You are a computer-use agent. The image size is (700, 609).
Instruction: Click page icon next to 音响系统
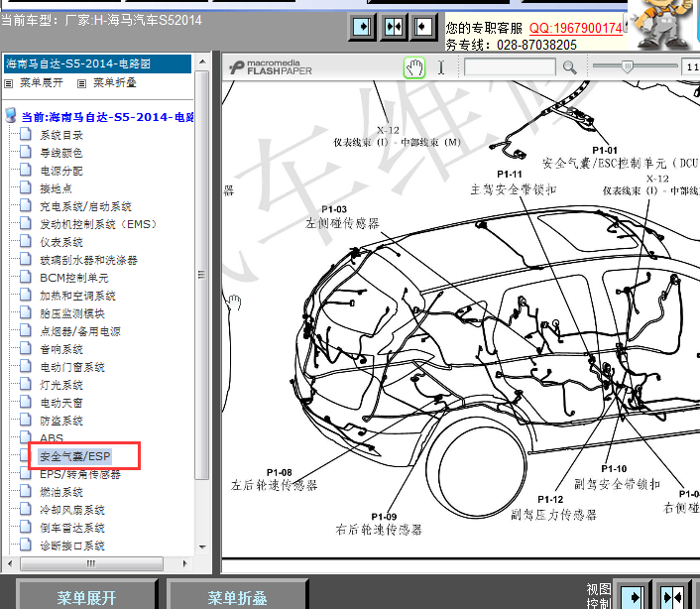tap(26, 348)
